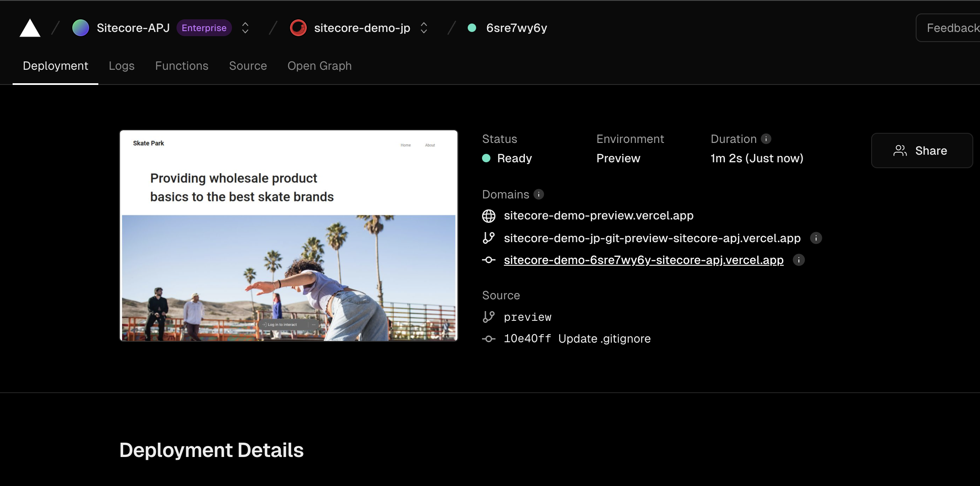
Task: Switch to the Functions tab
Action: (181, 66)
